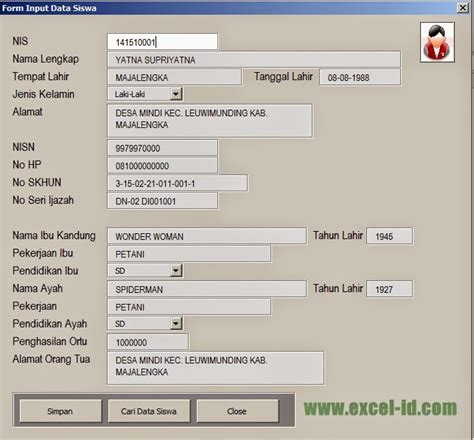This screenshot has width=474, height=440.
Task: Open the Pendidikan Ayah dropdown
Action: click(x=176, y=324)
